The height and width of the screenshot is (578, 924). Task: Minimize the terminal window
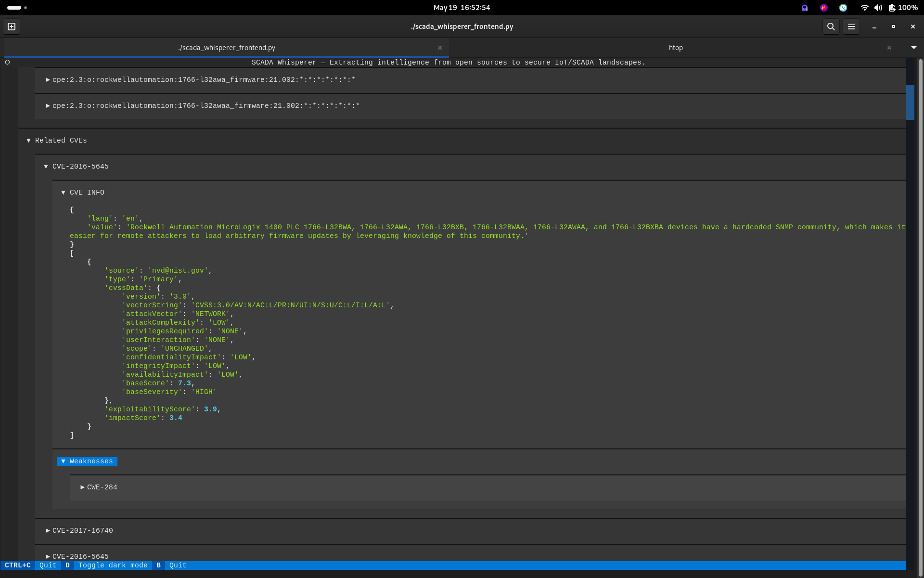(874, 26)
